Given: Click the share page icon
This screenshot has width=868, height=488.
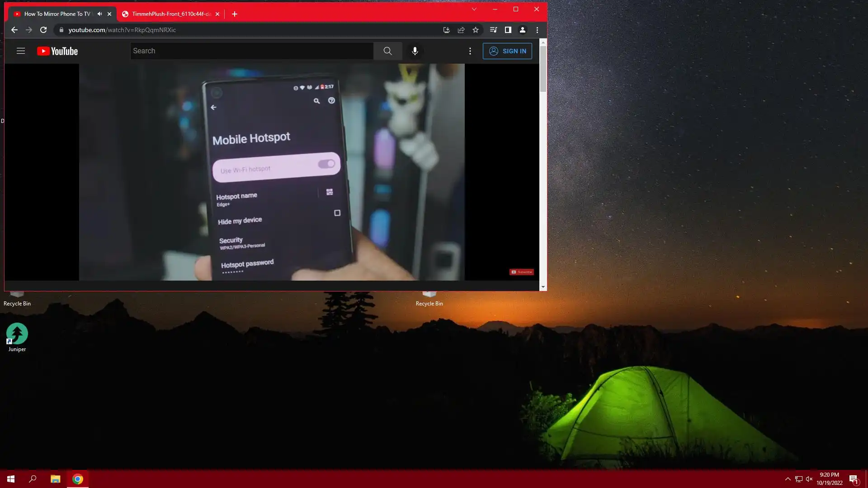Looking at the screenshot, I should pos(461,30).
